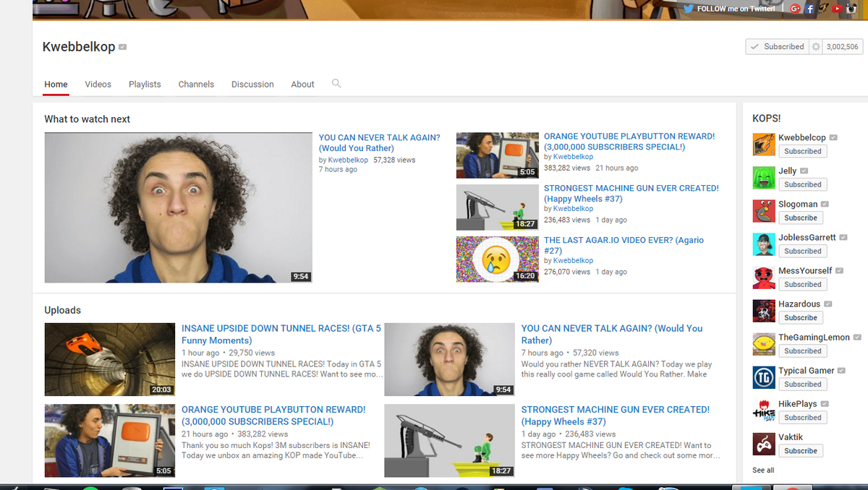Subscribe to Vaktik in sidebar
Image resolution: width=868 pixels, height=490 pixels.
coord(801,450)
